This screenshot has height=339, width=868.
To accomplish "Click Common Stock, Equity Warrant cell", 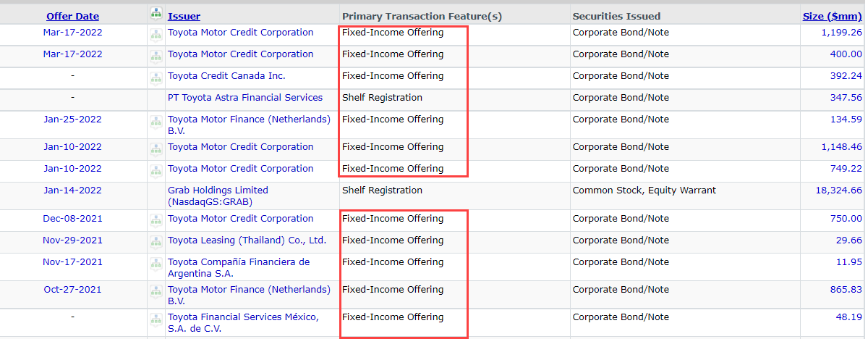I will click(x=644, y=190).
